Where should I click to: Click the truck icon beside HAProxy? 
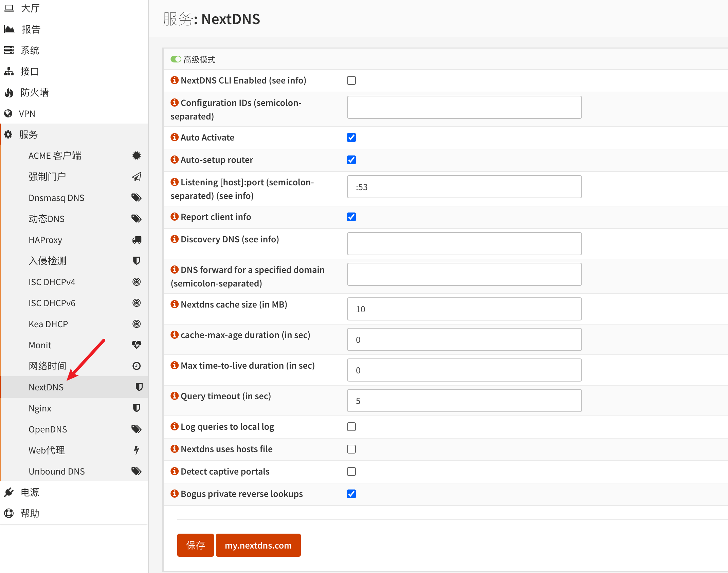click(136, 240)
